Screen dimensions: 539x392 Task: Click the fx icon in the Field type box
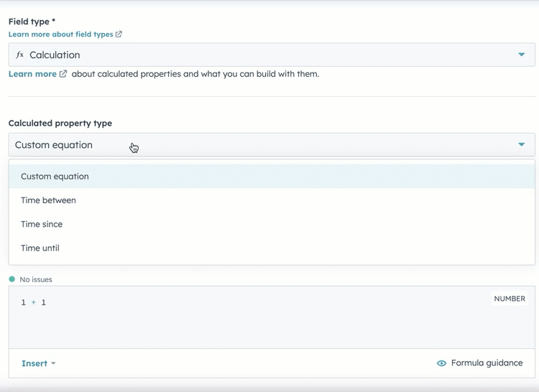(20, 55)
